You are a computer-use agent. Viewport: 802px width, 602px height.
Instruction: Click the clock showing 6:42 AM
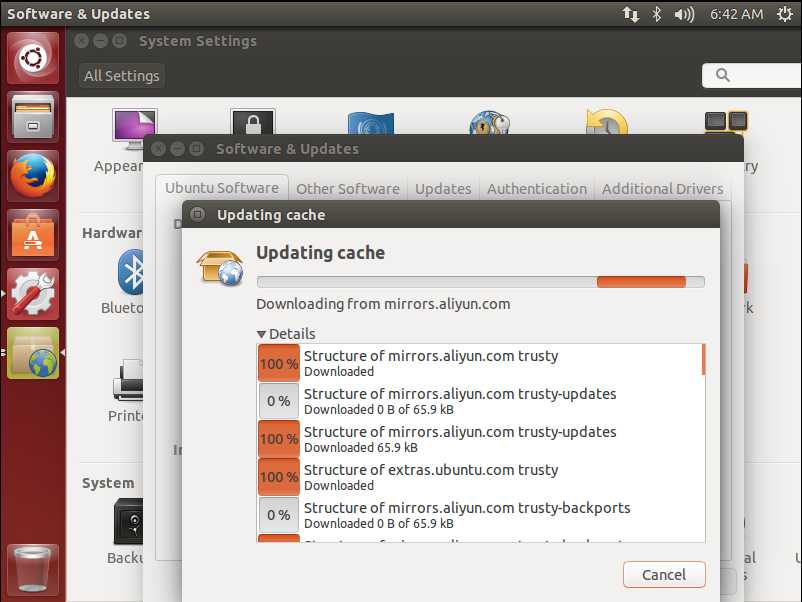[x=737, y=14]
